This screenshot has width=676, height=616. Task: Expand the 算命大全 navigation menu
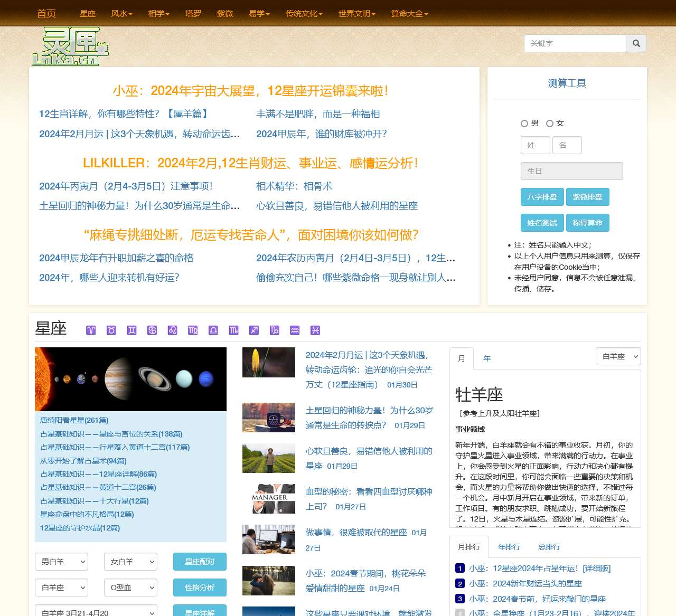[x=410, y=14]
